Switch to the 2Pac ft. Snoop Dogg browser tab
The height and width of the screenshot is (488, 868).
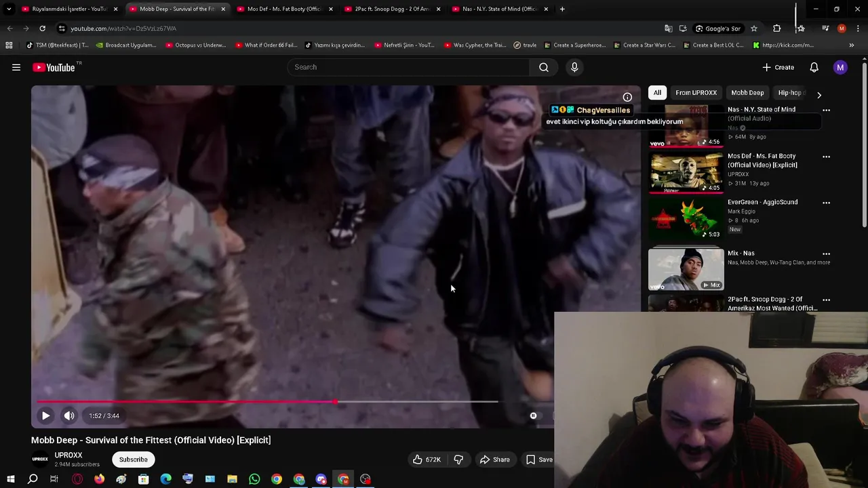(391, 9)
